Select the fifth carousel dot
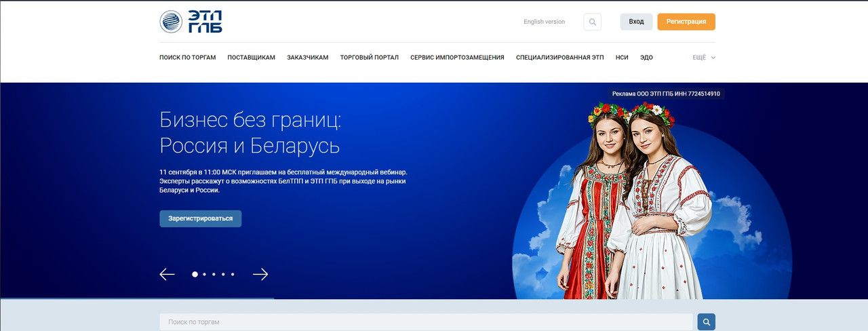Viewport: 868px width, 331px height. tap(233, 274)
